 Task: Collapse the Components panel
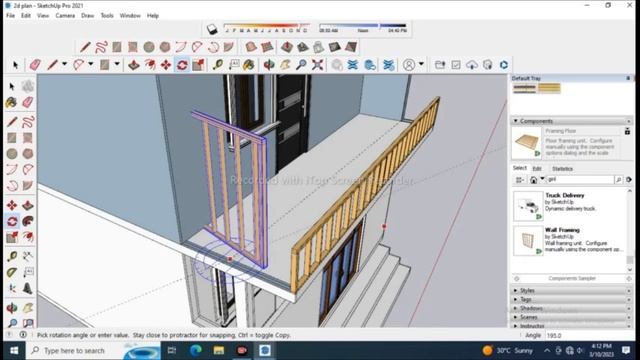(516, 121)
